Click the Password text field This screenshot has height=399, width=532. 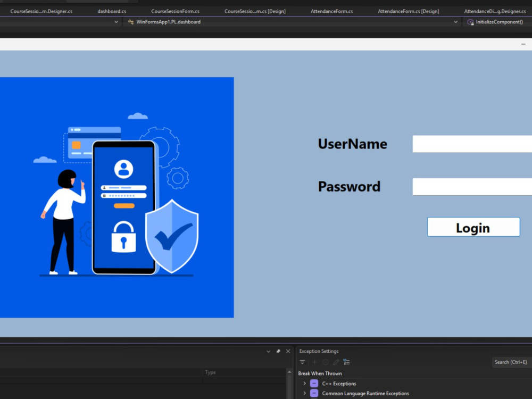pos(472,186)
